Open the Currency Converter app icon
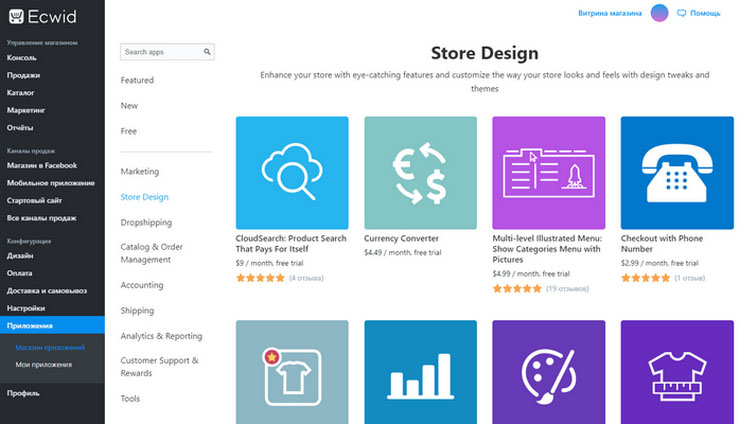This screenshot has width=740, height=424. click(420, 173)
